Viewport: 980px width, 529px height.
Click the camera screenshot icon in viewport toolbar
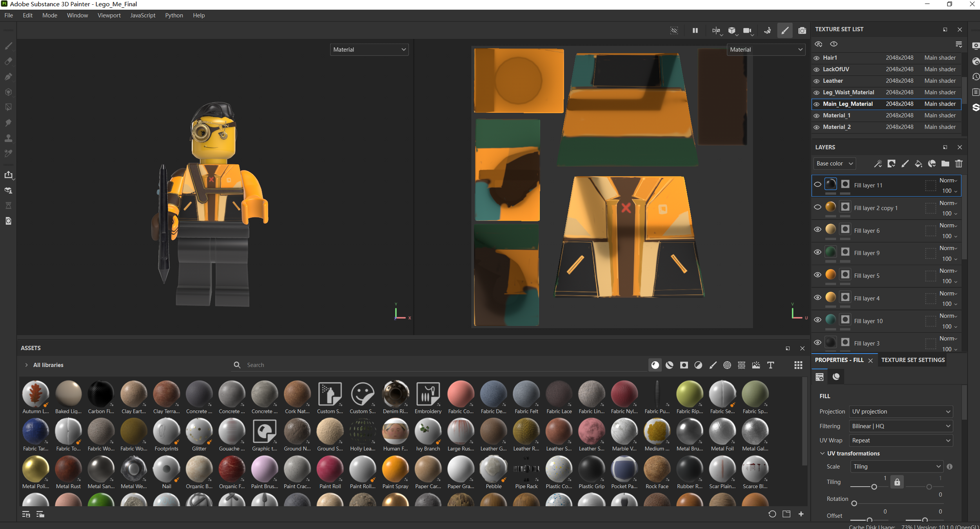(802, 31)
